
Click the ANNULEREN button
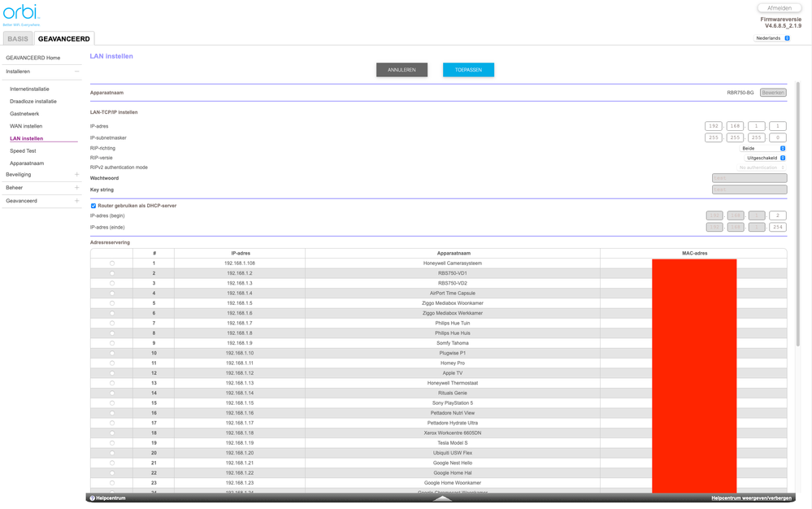(x=402, y=70)
